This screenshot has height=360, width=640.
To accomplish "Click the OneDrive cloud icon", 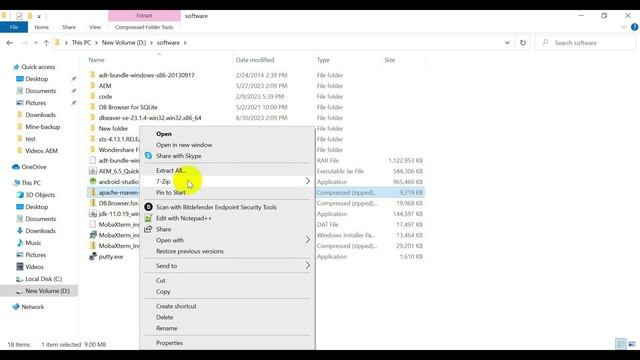I will pos(16,167).
